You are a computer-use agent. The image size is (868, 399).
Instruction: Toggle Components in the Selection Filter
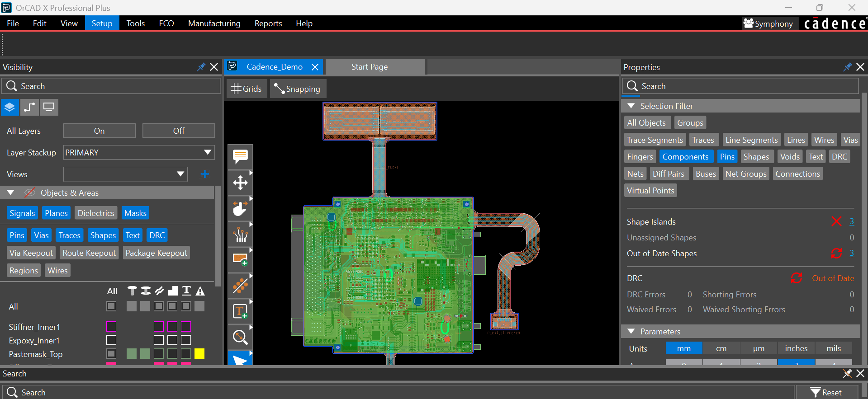pyautogui.click(x=685, y=157)
